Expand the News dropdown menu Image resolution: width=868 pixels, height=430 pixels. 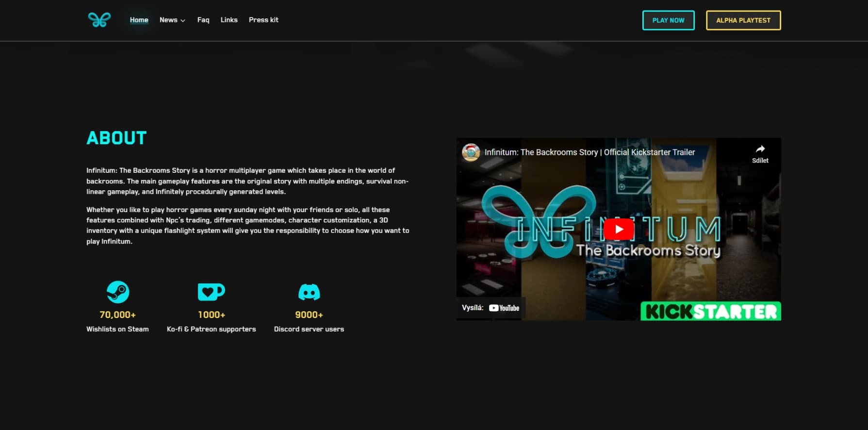click(x=172, y=20)
